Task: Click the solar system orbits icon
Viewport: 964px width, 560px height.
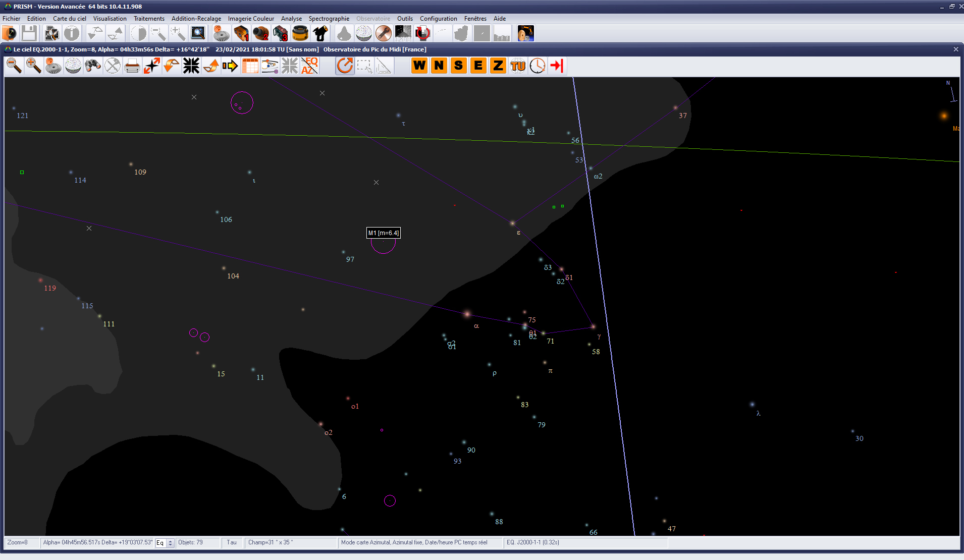Action: tap(270, 66)
